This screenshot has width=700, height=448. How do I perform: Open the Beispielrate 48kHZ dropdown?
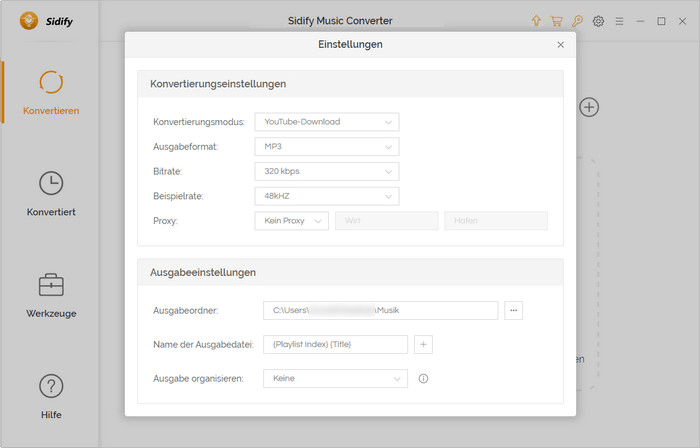click(327, 196)
